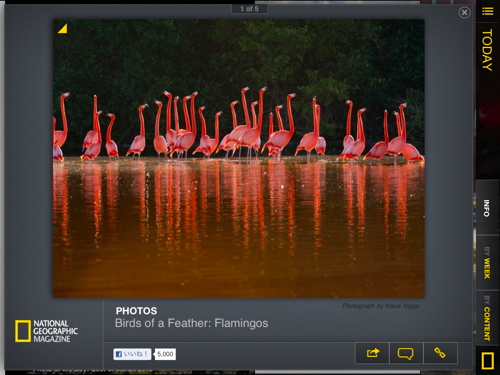
Task: Tap the yellow corner triangle on photo
Action: [63, 29]
